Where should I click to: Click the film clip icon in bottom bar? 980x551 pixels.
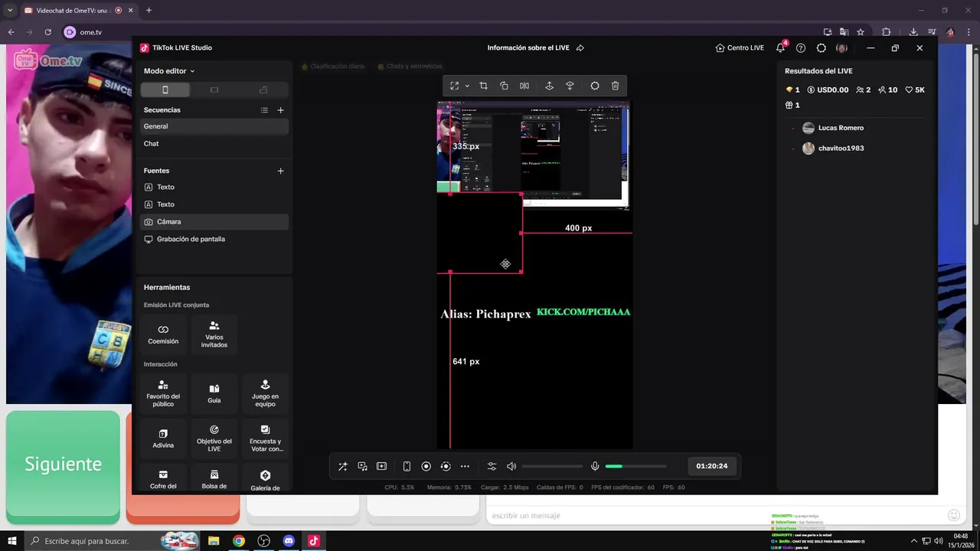(x=381, y=466)
